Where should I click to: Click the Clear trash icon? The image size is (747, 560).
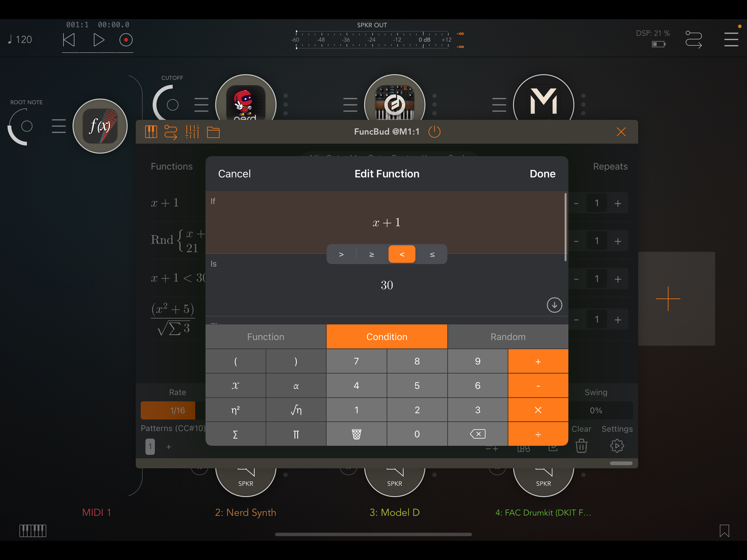(x=581, y=445)
